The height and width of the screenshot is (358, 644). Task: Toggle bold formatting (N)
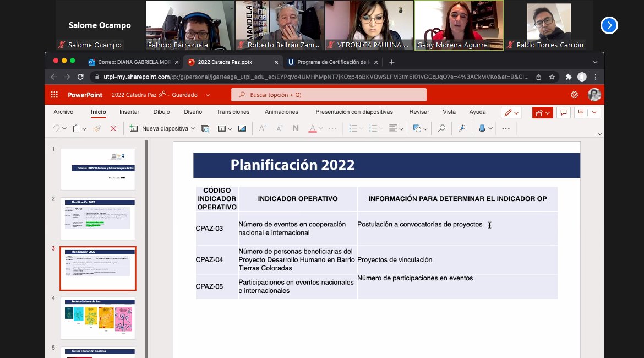click(295, 129)
